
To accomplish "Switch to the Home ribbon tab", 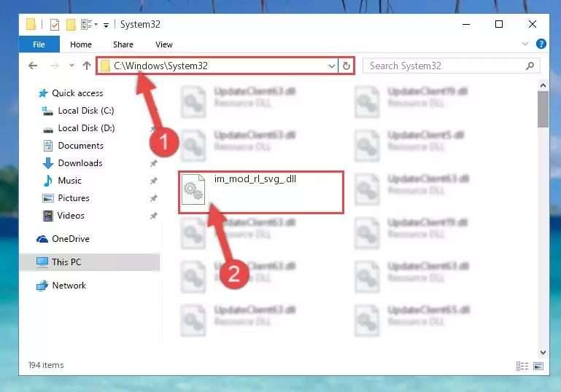I will (x=81, y=44).
